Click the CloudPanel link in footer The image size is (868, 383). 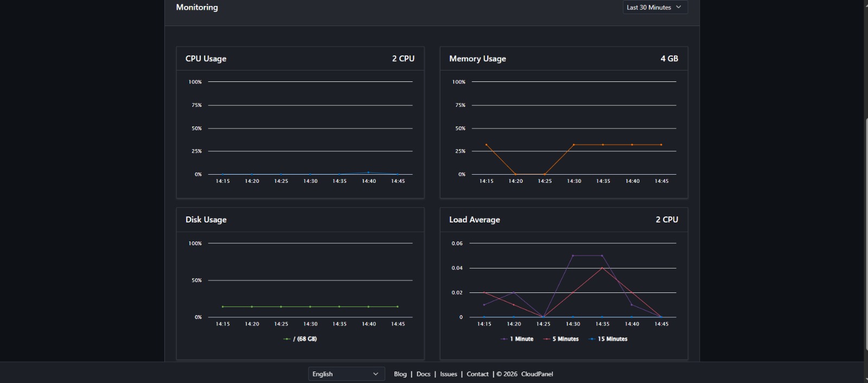click(537, 374)
